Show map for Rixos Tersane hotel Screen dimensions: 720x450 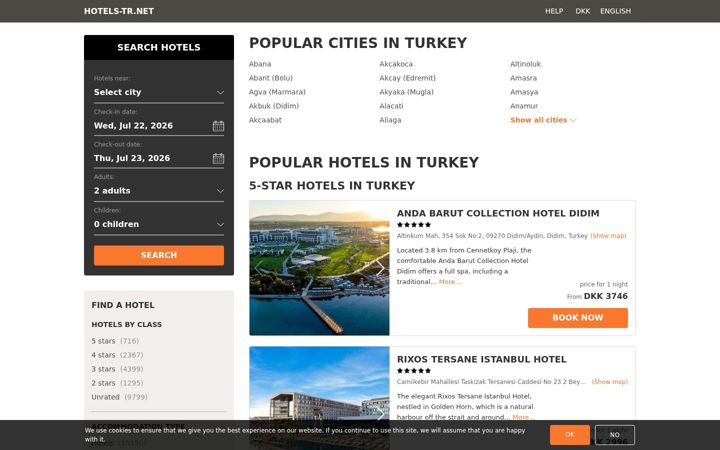[610, 382]
